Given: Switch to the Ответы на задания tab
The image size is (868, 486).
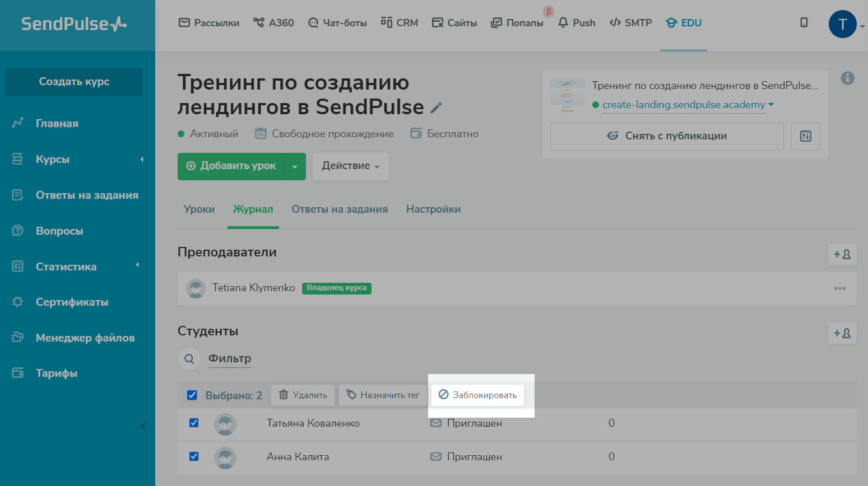Looking at the screenshot, I should click(340, 209).
